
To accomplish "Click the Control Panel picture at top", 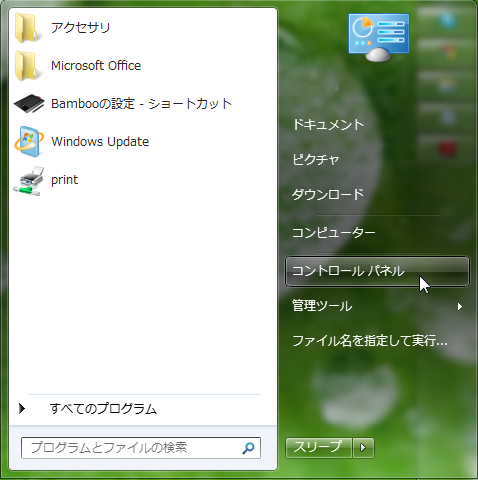I will (379, 37).
